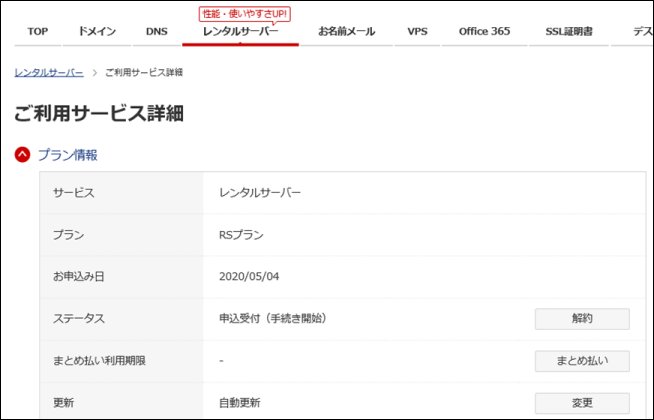This screenshot has height=420, width=654.
Task: Click the 自動更新 value
Action: tap(239, 403)
